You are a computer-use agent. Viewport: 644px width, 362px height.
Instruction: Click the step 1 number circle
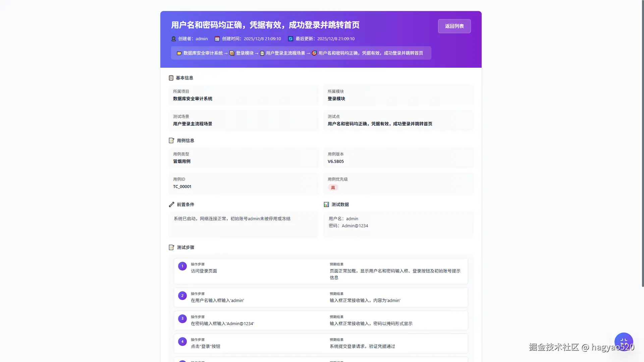pos(182,266)
